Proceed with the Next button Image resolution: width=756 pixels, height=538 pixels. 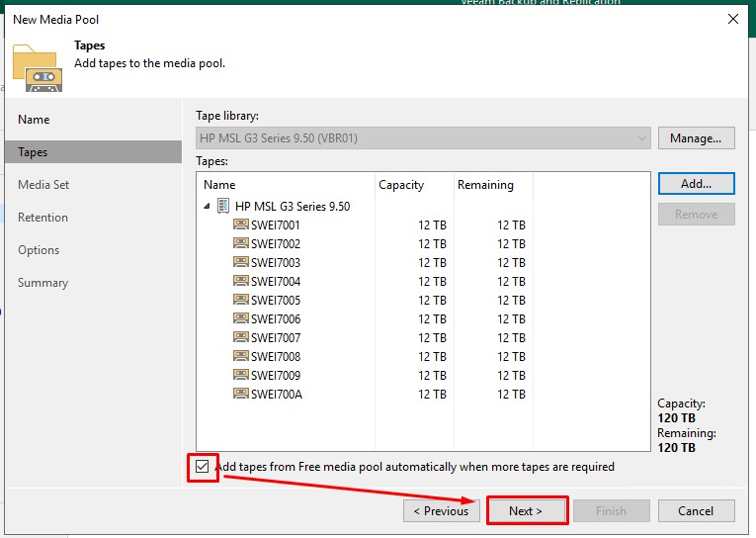click(x=526, y=510)
